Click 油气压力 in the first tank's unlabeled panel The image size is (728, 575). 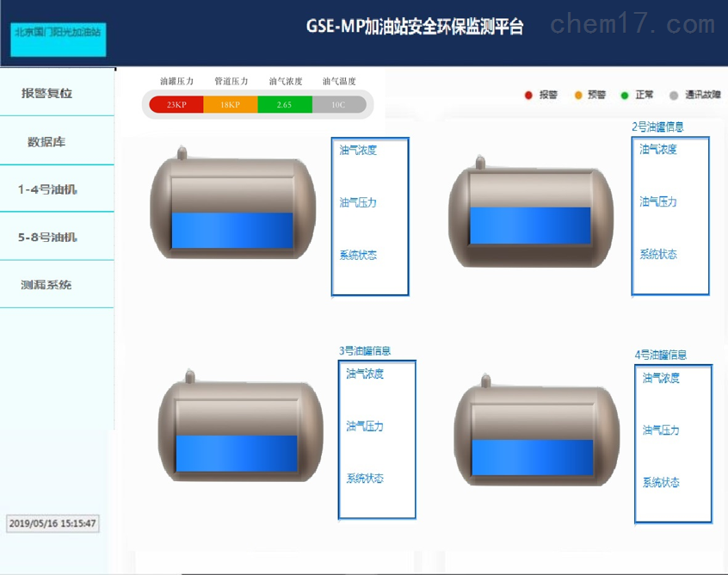358,202
